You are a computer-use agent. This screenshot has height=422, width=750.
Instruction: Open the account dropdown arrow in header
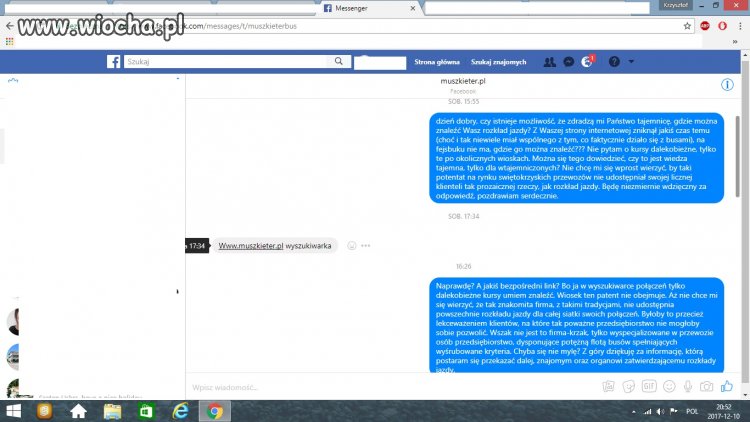coord(631,62)
